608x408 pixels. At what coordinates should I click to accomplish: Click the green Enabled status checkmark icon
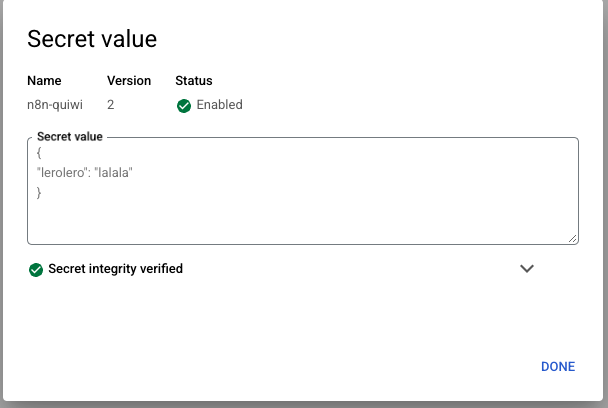click(x=184, y=105)
